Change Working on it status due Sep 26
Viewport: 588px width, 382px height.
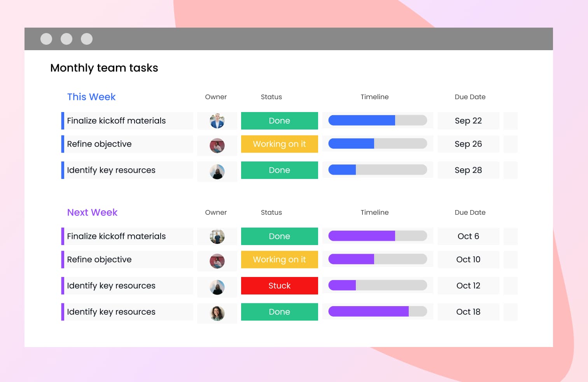[x=279, y=144]
